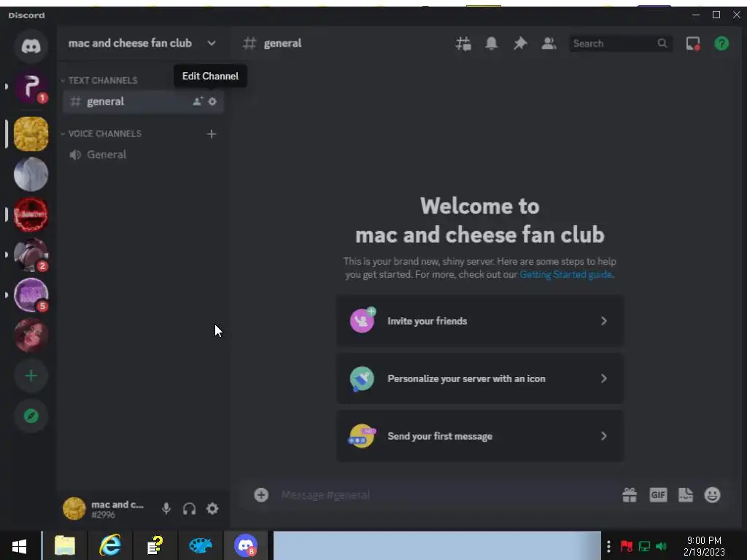Open the red circular server icon
The height and width of the screenshot is (560, 747).
pos(31,215)
